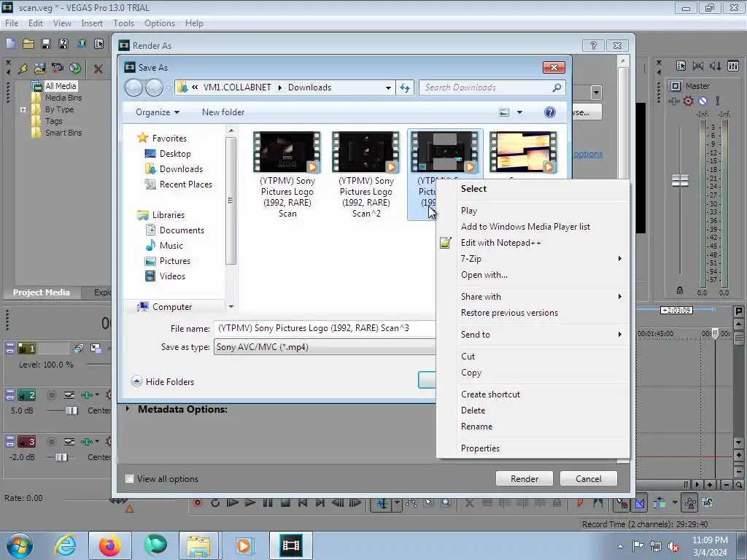This screenshot has height=560, width=747.
Task: Adjust the Master bus volume fader
Action: tap(680, 181)
